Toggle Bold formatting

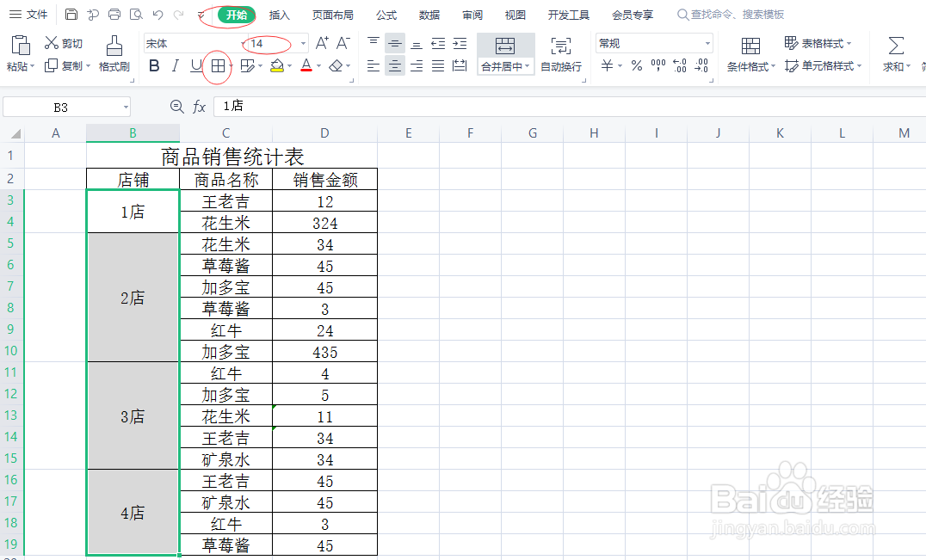[x=154, y=65]
